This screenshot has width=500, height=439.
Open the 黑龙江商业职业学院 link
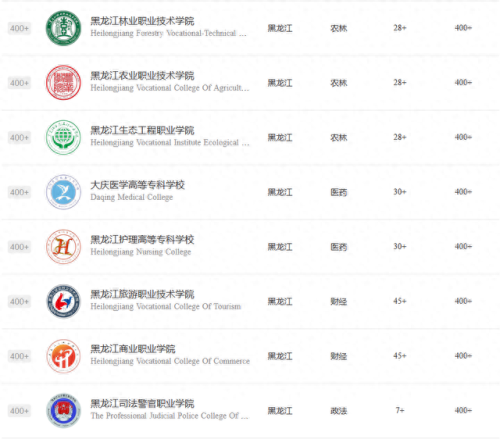pyautogui.click(x=133, y=349)
